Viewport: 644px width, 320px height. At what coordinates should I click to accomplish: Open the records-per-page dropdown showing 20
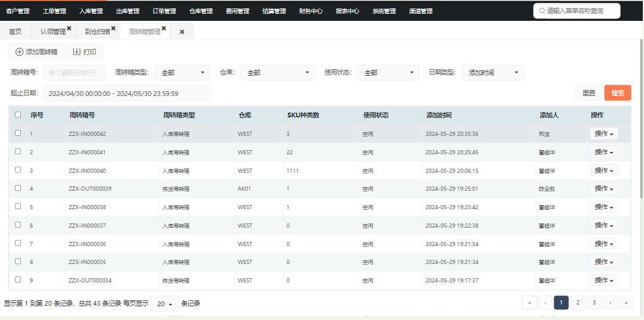[164, 304]
